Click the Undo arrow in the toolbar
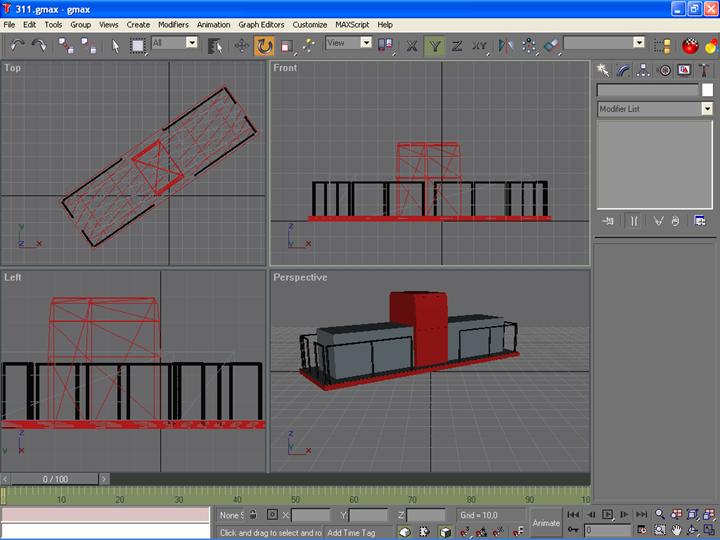The image size is (720, 540). pos(17,45)
